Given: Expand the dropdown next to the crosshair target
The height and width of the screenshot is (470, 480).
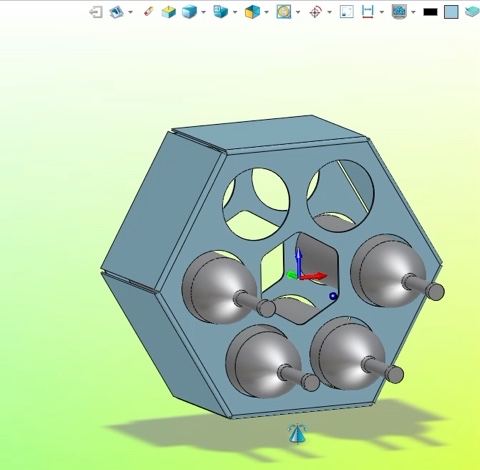Looking at the screenshot, I should (330, 12).
